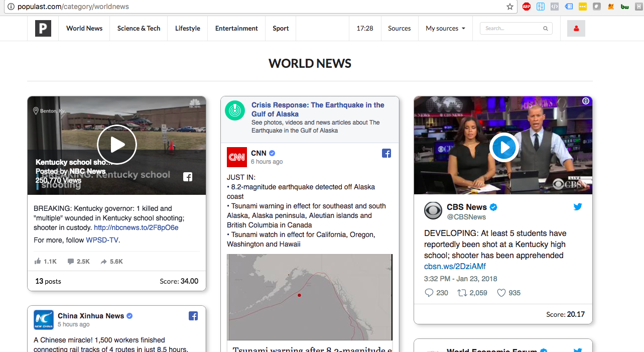The width and height of the screenshot is (644, 352).
Task: Click the @CBSNews handle
Action: [466, 217]
